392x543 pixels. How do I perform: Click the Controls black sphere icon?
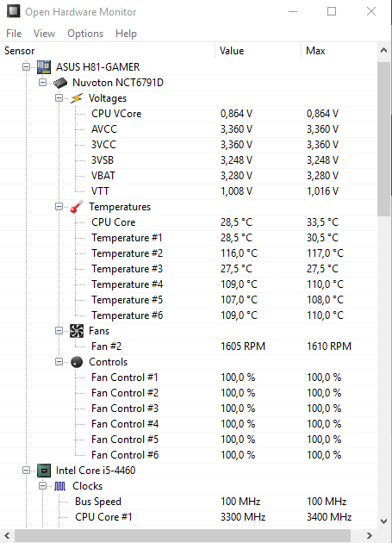[x=77, y=362]
